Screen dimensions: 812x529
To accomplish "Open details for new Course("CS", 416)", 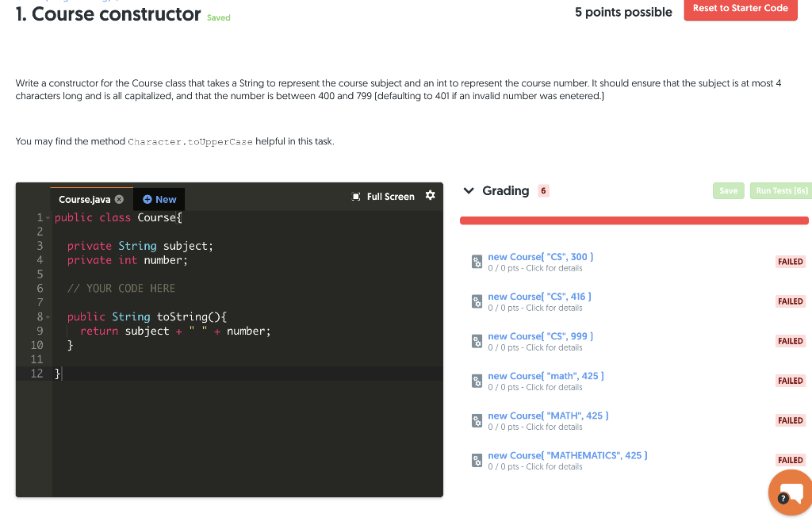I will pos(540,296).
